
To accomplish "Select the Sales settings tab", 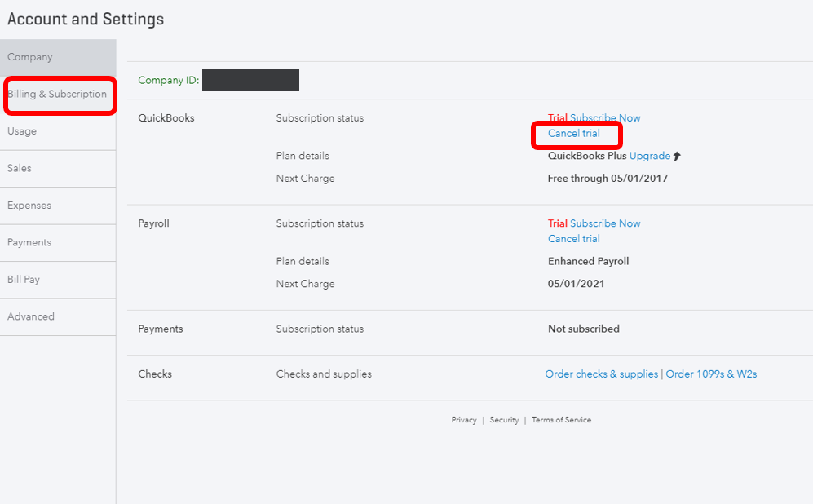I will click(20, 168).
